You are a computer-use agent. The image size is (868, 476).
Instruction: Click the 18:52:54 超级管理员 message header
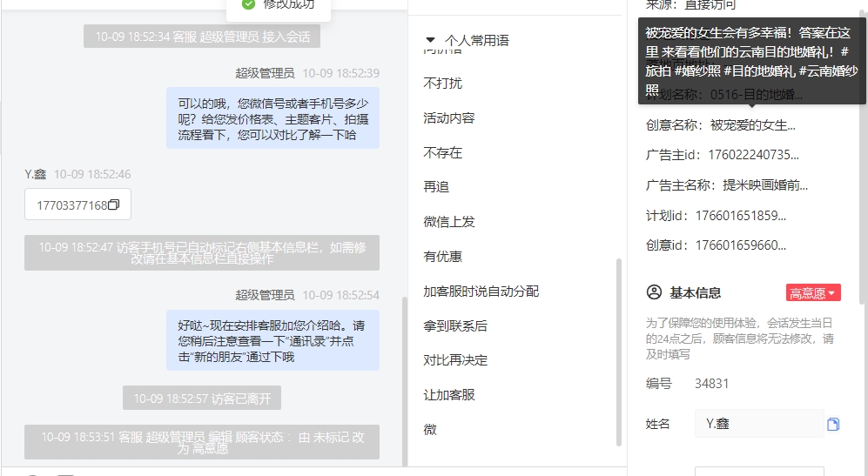(x=307, y=295)
